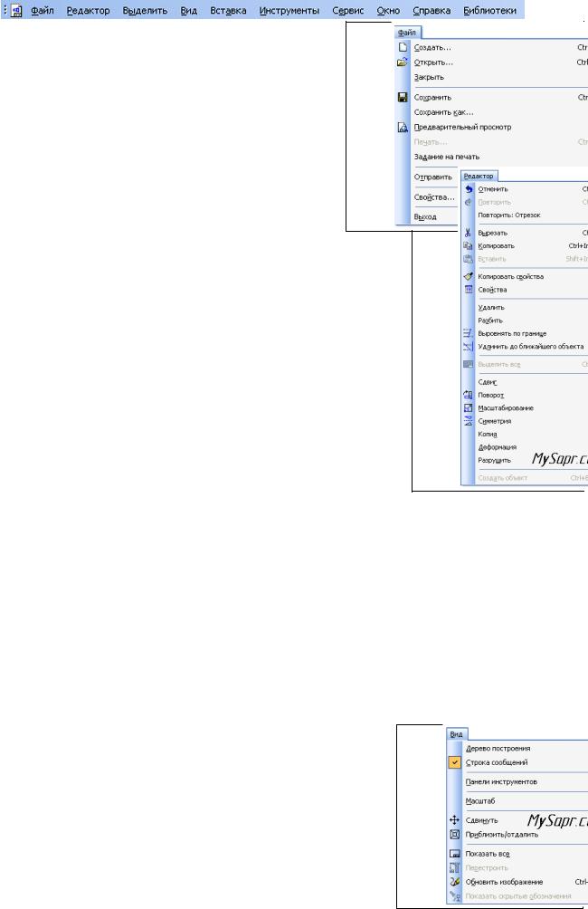Choose Дерево построения in Вид menu
588x909 pixels.
coord(498,749)
